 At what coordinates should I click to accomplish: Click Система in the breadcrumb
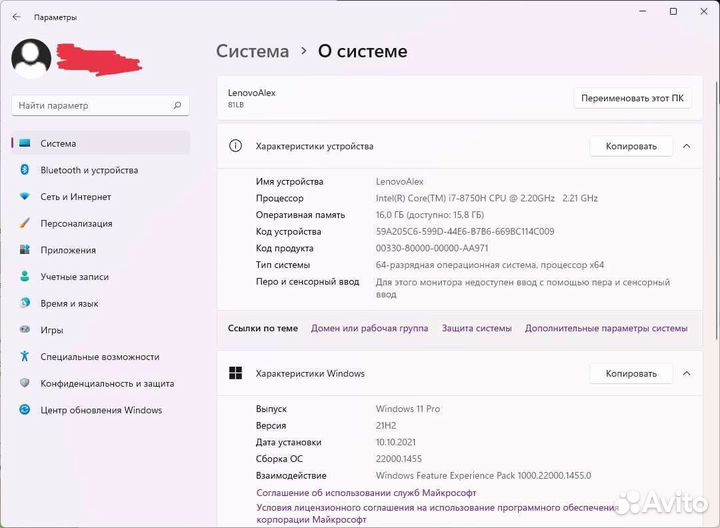click(253, 51)
